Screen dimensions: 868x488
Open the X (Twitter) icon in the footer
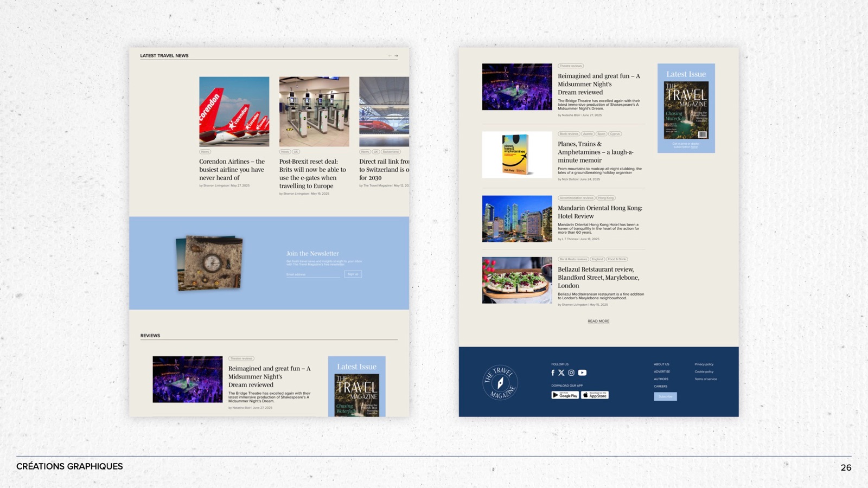[561, 373]
